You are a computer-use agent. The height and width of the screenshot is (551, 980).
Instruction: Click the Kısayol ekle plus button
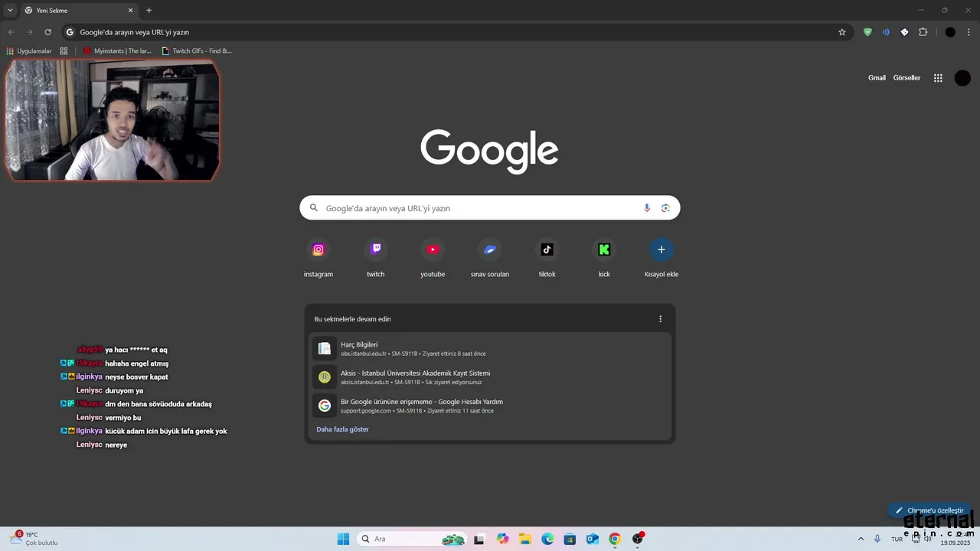coord(661,249)
